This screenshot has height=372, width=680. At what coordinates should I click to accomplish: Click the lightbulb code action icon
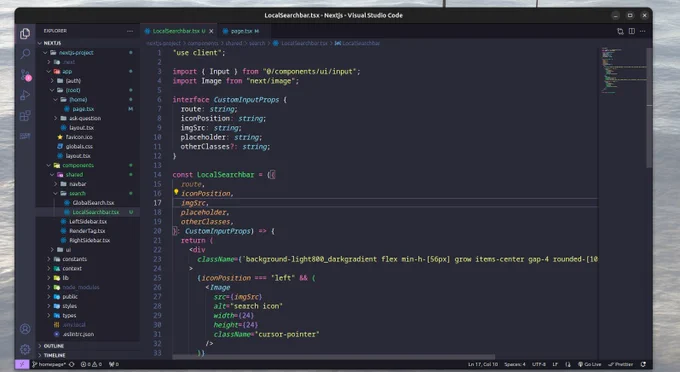(176, 192)
